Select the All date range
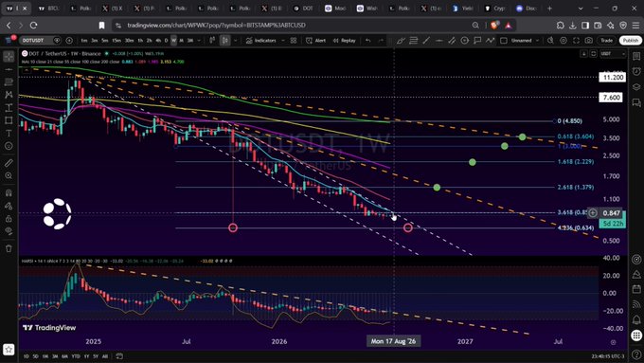The height and width of the screenshot is (363, 644). (105, 356)
